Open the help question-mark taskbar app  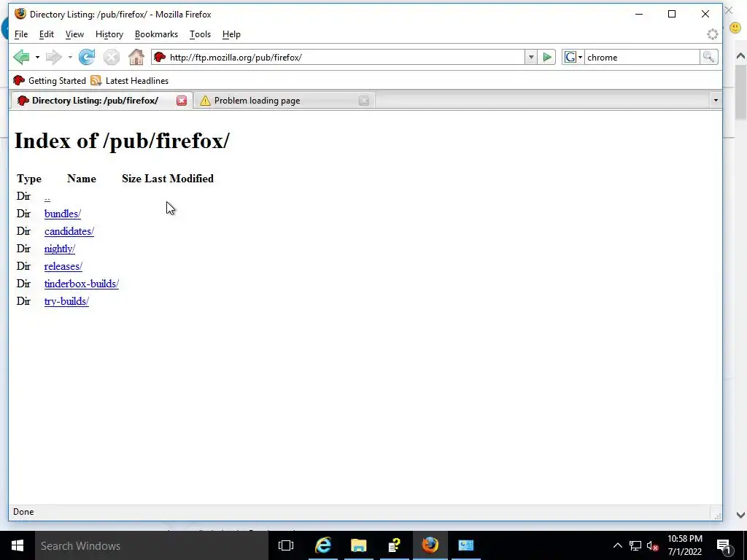(x=395, y=545)
